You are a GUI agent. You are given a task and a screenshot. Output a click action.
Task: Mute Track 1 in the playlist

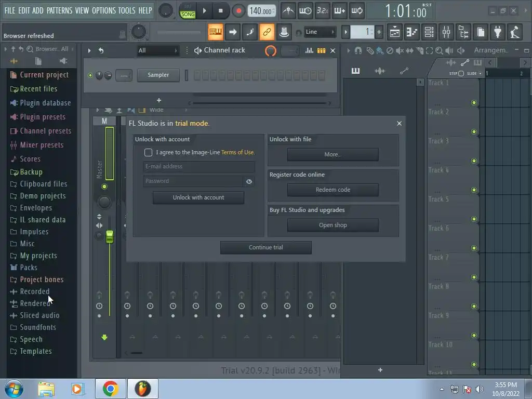pyautogui.click(x=474, y=103)
